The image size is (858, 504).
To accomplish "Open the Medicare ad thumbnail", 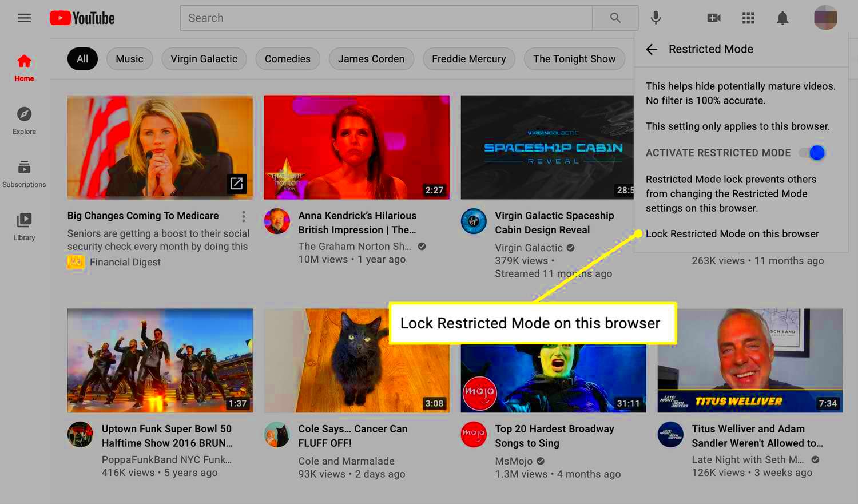I will tap(160, 147).
